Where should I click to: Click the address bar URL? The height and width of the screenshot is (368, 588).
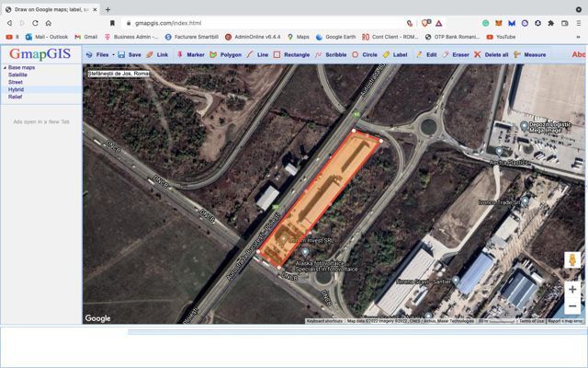point(168,23)
